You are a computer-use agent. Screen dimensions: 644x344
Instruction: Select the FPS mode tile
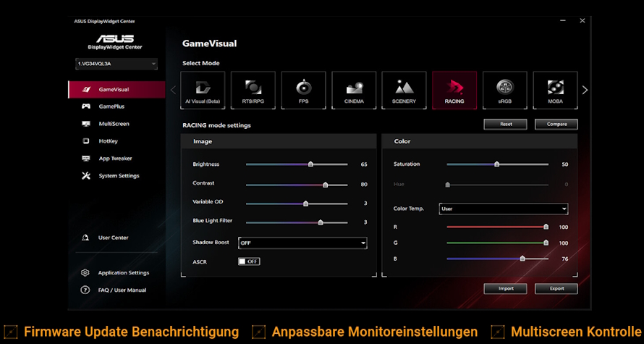pyautogui.click(x=303, y=91)
